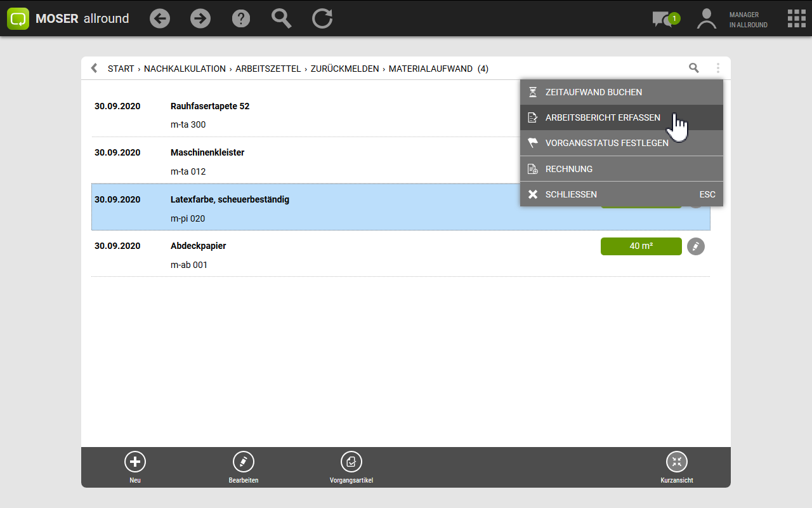Click the green 40 m² quantity badge

(641, 246)
